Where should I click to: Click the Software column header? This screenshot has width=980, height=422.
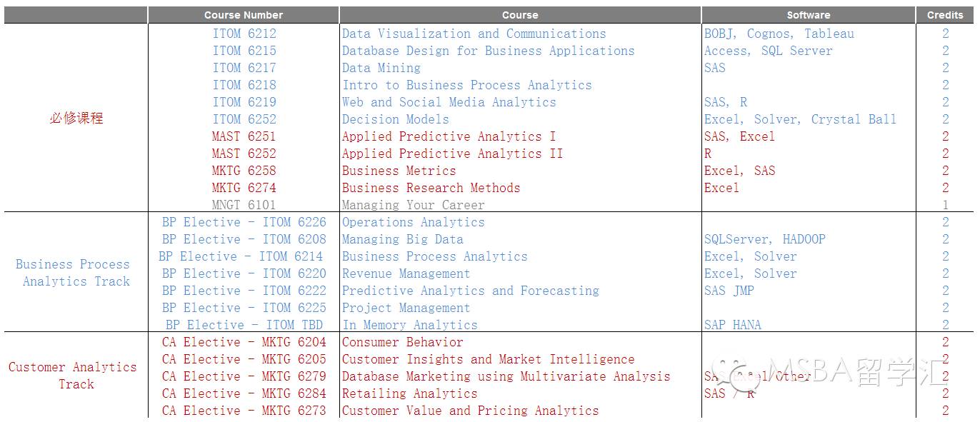click(x=809, y=15)
